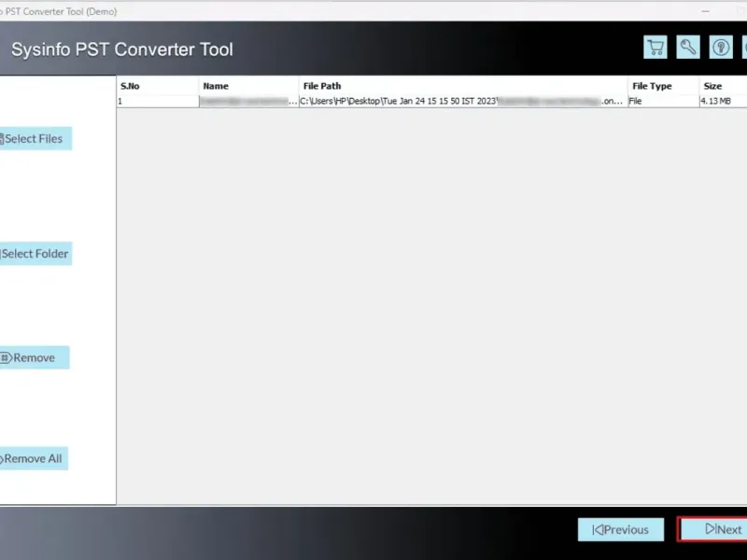The width and height of the screenshot is (747, 560).
Task: Remove the selected file with Remove
Action: [x=35, y=357]
